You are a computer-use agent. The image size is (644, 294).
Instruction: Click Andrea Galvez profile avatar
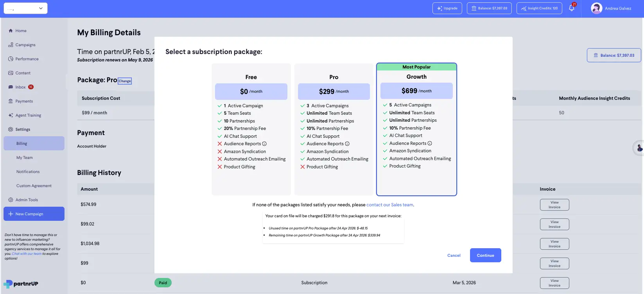tap(596, 8)
